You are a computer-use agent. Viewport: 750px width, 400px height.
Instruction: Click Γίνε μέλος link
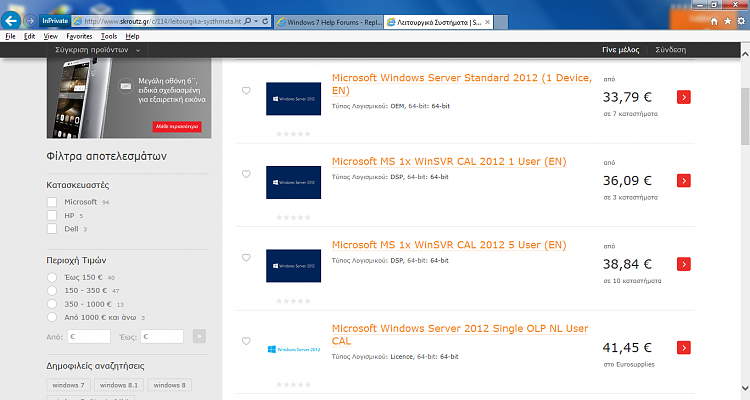coord(620,50)
